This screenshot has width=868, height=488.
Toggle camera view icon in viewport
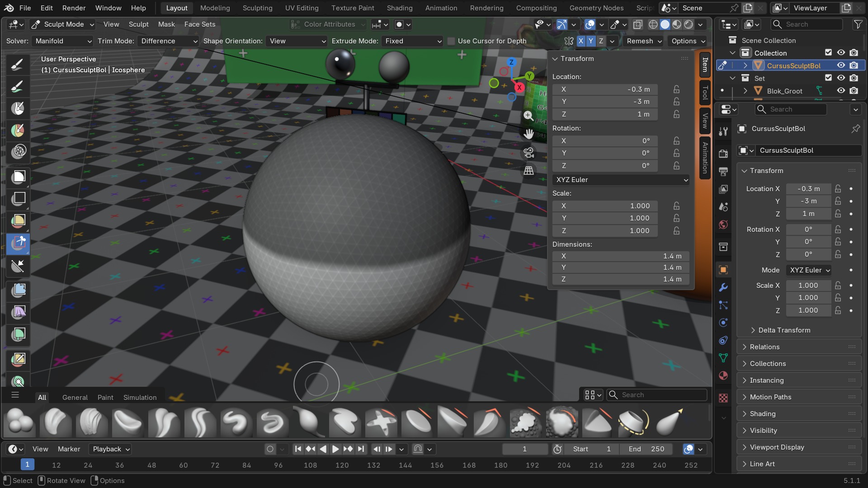coord(528,152)
